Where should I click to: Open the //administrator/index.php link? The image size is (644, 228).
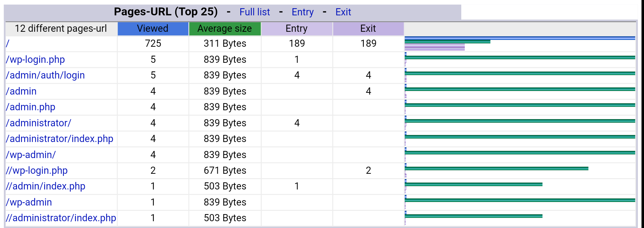pyautogui.click(x=61, y=218)
